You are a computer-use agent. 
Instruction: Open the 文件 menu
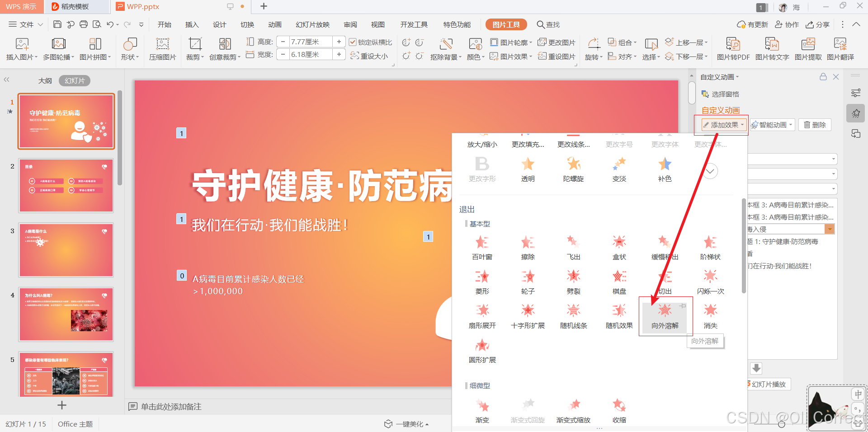coord(26,24)
